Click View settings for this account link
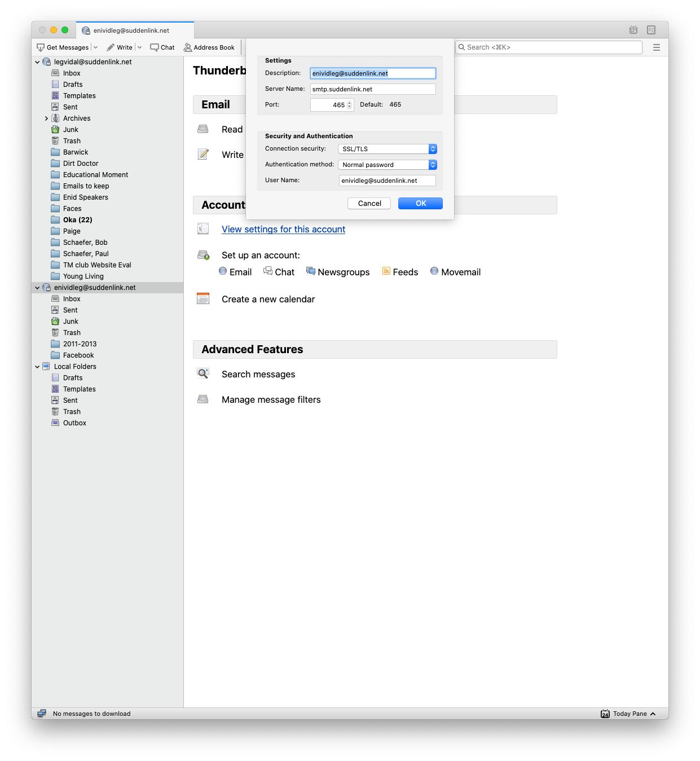Viewport: 700px width, 761px height. tap(283, 230)
